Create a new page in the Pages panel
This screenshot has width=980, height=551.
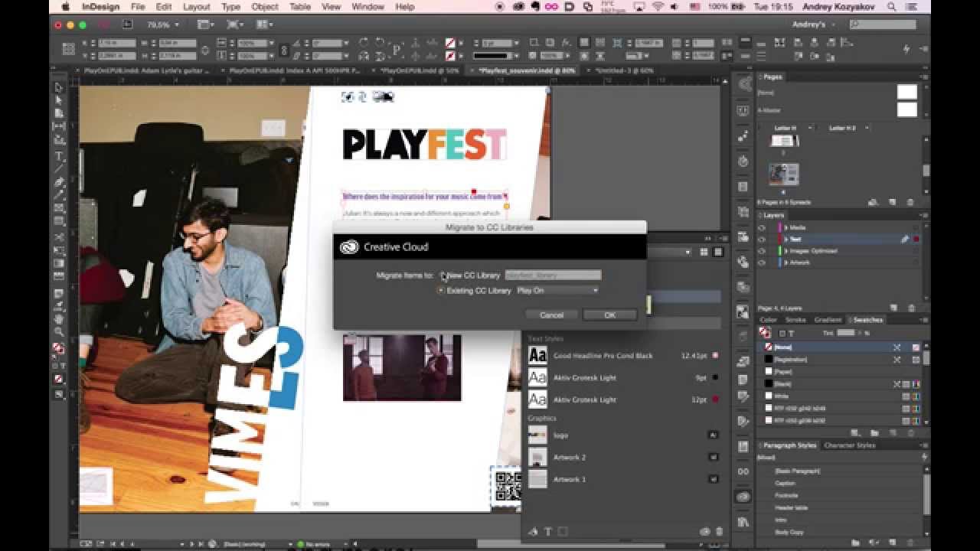(893, 202)
